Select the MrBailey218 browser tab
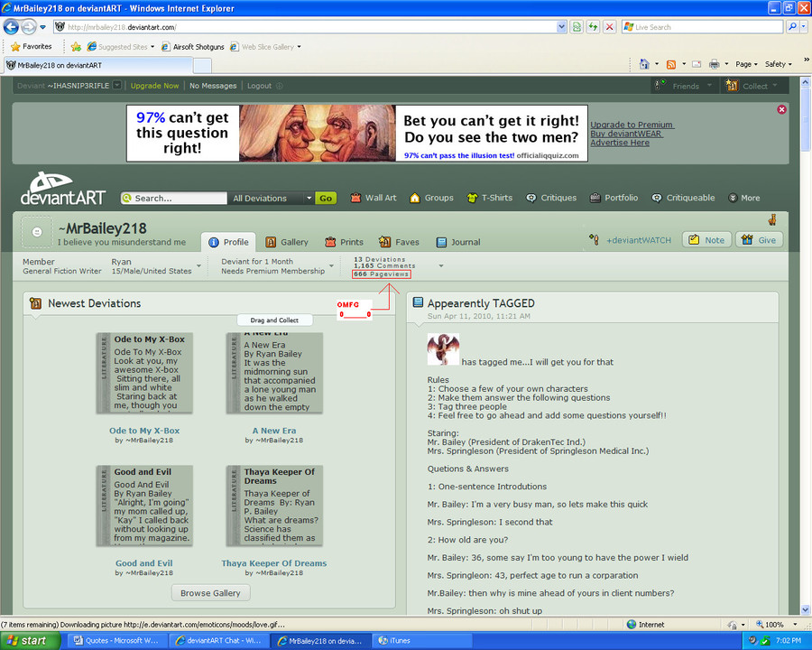Image resolution: width=812 pixels, height=650 pixels. coord(98,65)
